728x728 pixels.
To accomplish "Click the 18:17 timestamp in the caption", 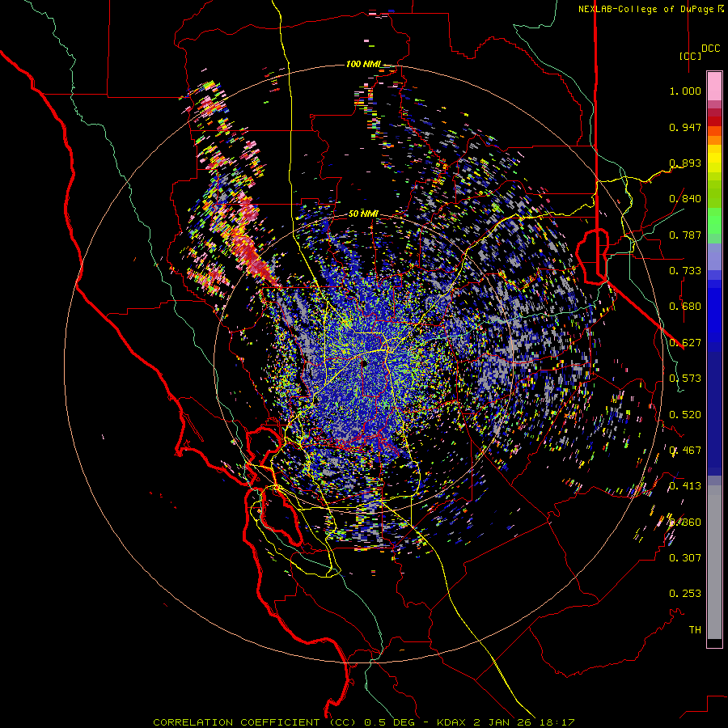I will tap(559, 722).
